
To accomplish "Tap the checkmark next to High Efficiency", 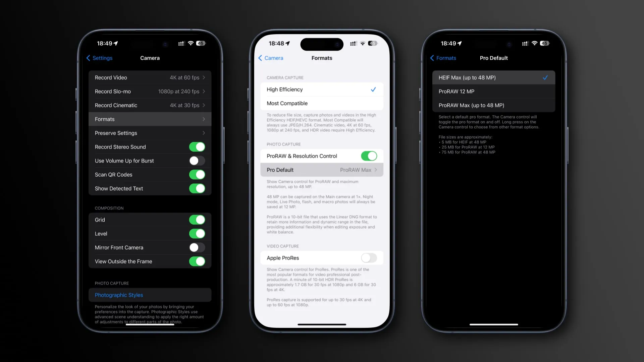I will click(374, 89).
